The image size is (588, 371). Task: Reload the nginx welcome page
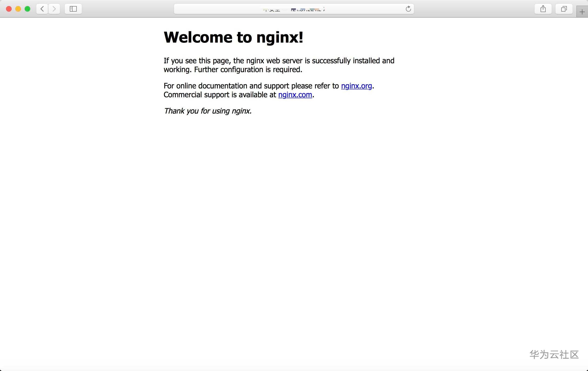(408, 9)
